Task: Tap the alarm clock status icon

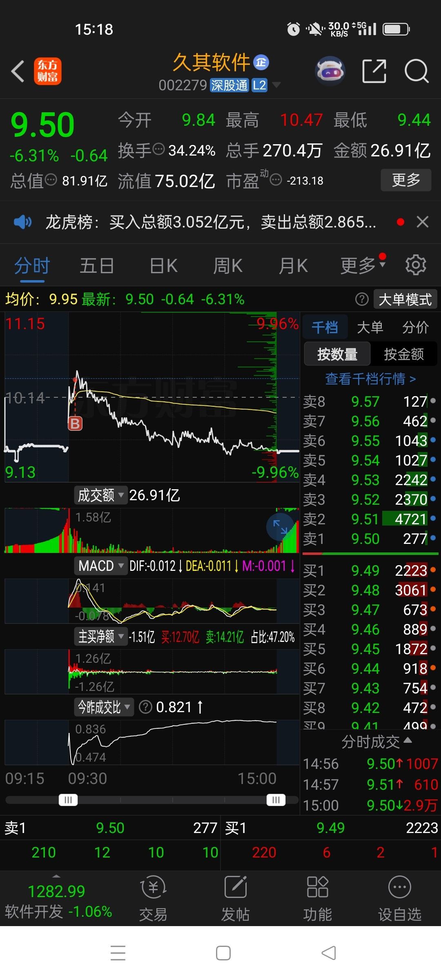Action: (293, 29)
